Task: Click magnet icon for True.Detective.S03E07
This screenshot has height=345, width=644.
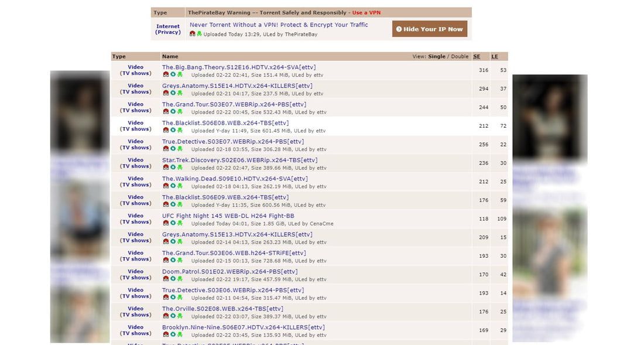Action: [x=166, y=149]
